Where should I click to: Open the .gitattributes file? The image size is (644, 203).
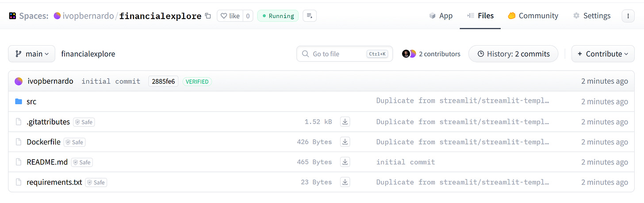[x=48, y=121]
